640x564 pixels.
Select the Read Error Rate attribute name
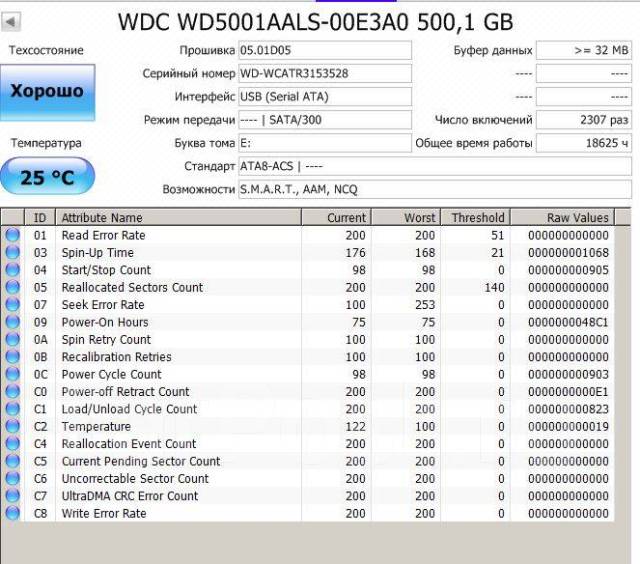[x=103, y=235]
